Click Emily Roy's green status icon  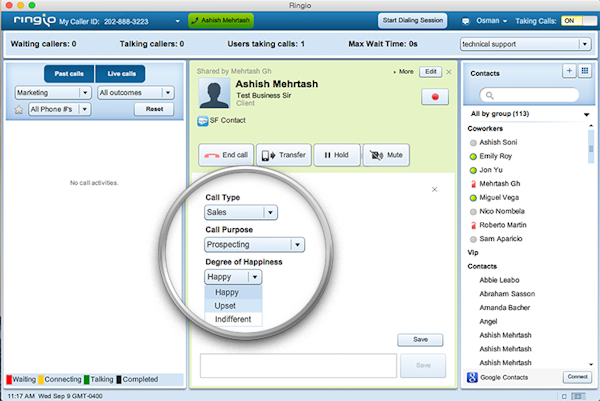(x=473, y=156)
